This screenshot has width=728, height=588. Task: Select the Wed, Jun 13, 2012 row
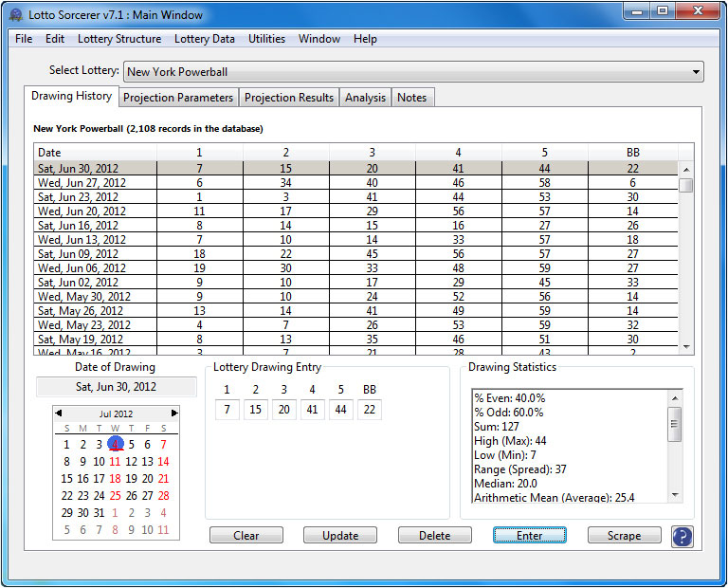[x=356, y=240]
